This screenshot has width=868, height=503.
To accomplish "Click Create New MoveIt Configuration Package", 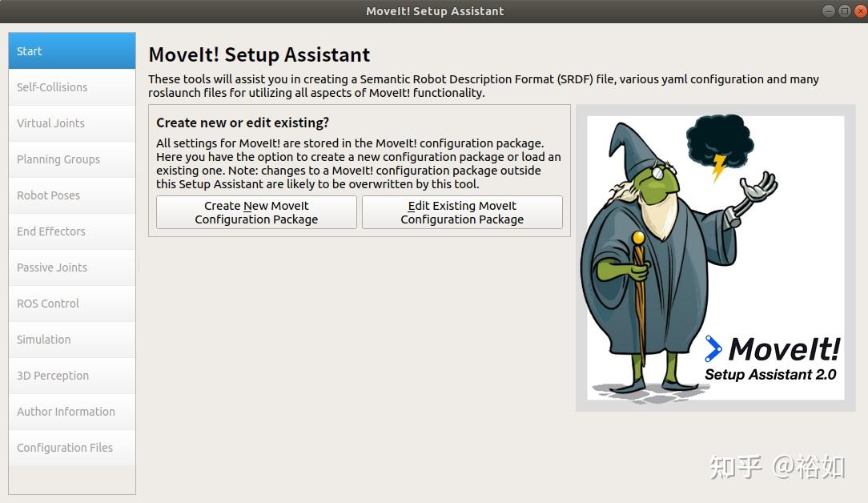I will tap(256, 212).
